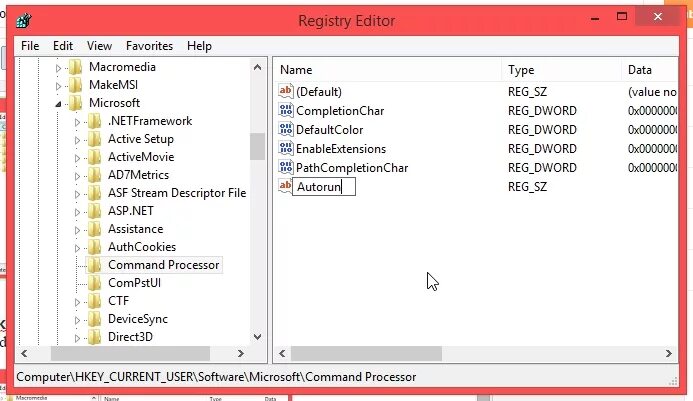Click the Active Setup folder icon

[x=95, y=139]
